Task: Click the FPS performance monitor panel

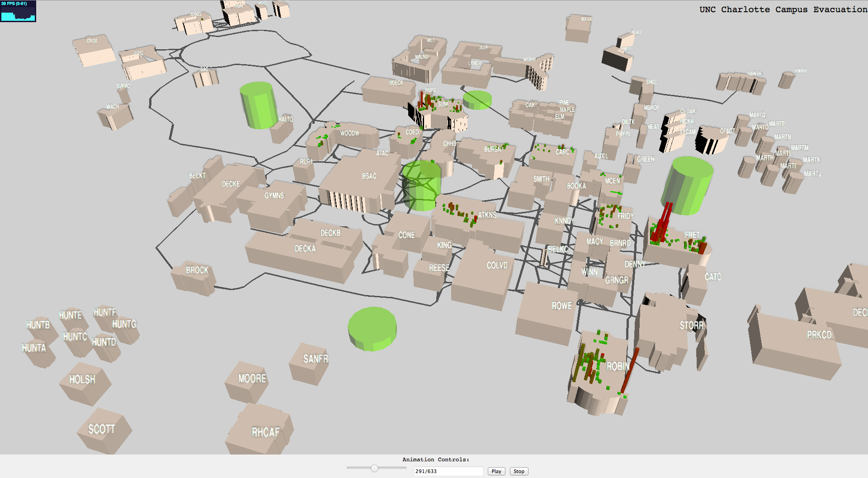Action: (18, 11)
